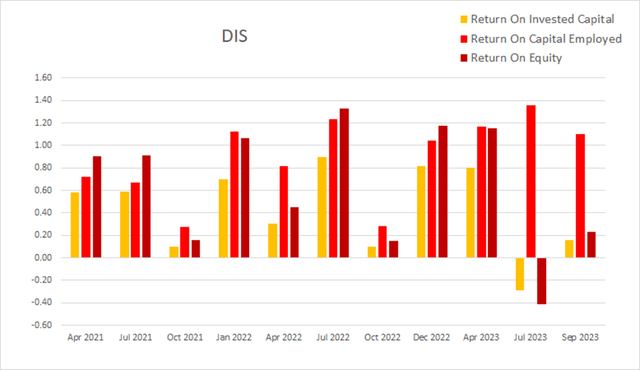Click the 1.00 y-axis value
Screen dimensions: 640x370
point(43,145)
